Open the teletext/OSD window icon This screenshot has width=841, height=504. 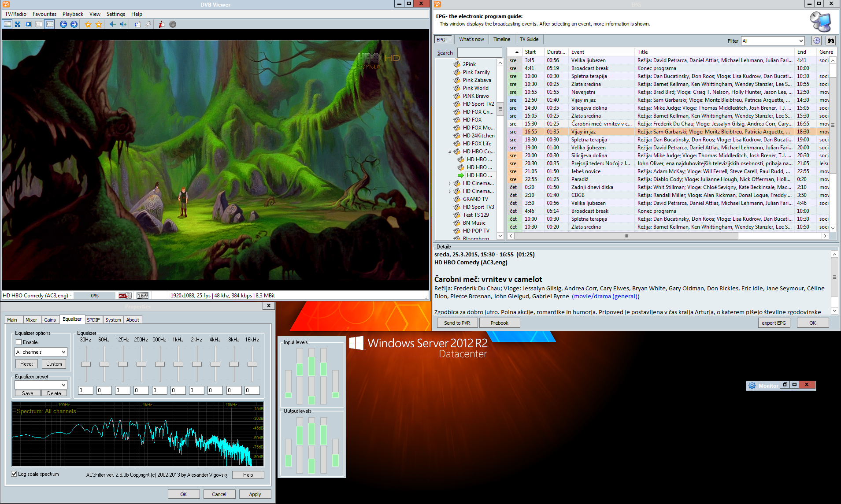pyautogui.click(x=39, y=24)
